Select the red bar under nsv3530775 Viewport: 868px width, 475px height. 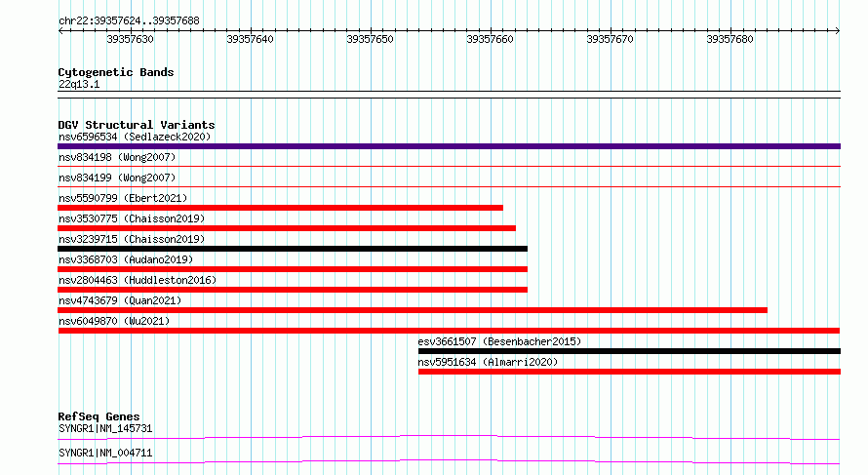point(287,228)
